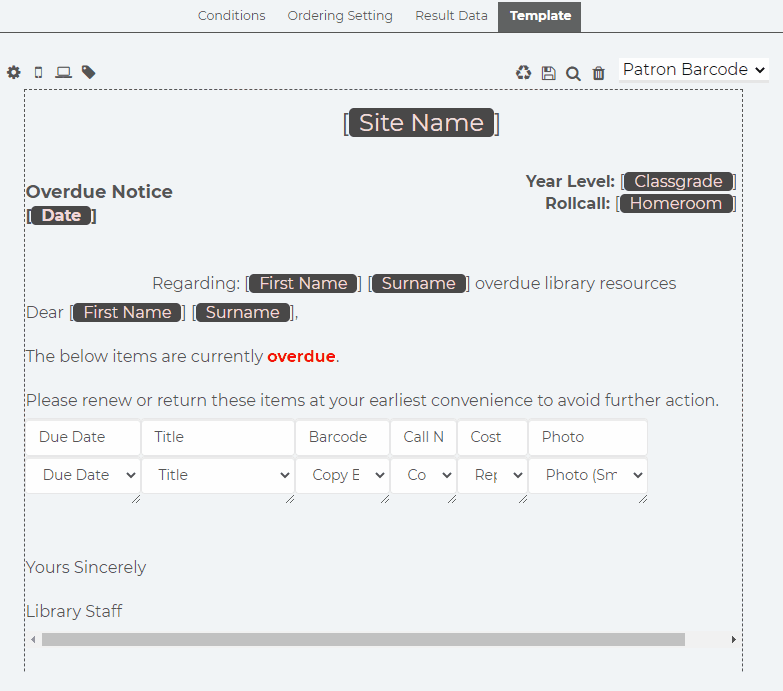The image size is (783, 691).
Task: Click the 'Overdue Notice' heading
Action: coord(99,192)
